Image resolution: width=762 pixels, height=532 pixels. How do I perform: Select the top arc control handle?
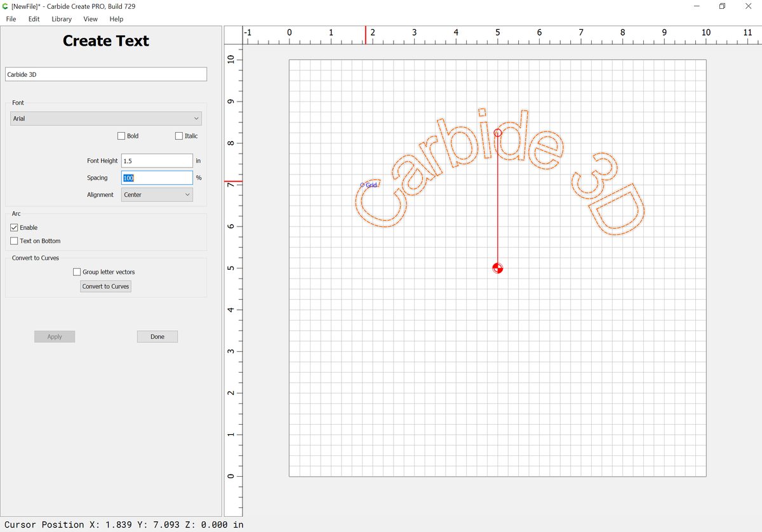tap(498, 133)
